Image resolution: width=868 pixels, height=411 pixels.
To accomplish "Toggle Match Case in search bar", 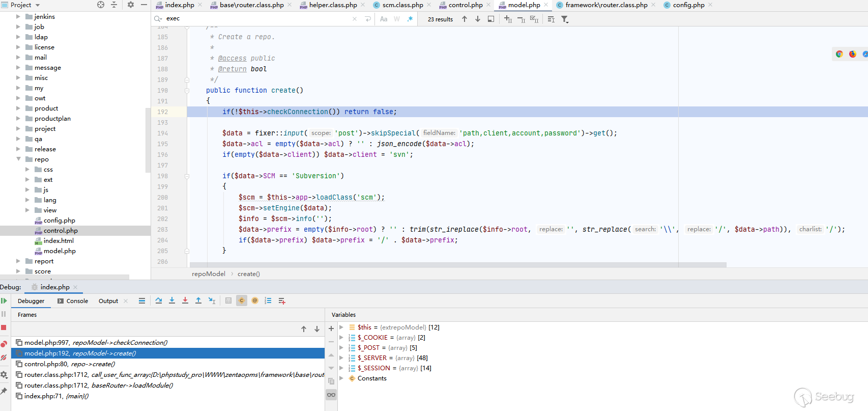I will tap(384, 19).
